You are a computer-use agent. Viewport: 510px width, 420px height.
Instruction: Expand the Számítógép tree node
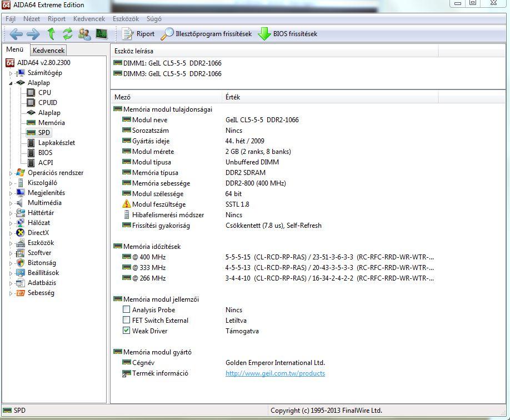[11, 73]
